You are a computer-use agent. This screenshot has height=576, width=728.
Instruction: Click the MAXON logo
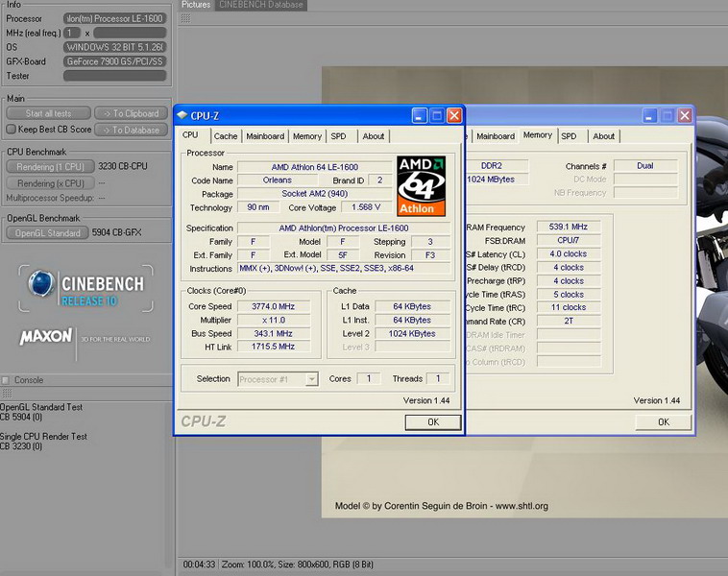(x=46, y=336)
